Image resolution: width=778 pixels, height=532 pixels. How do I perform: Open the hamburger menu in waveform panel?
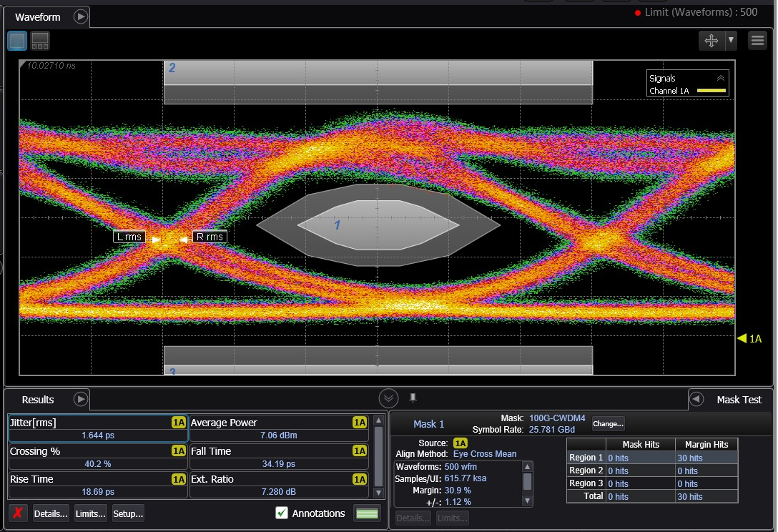point(757,41)
